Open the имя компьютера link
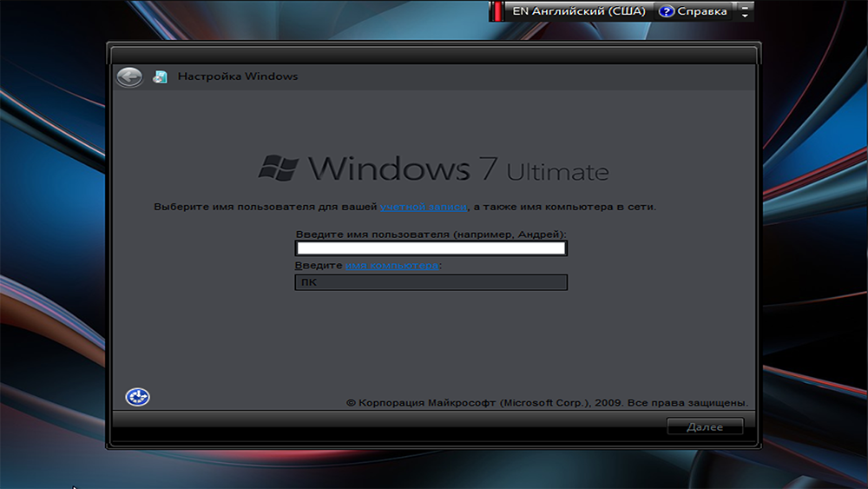868x489 pixels. [x=392, y=265]
